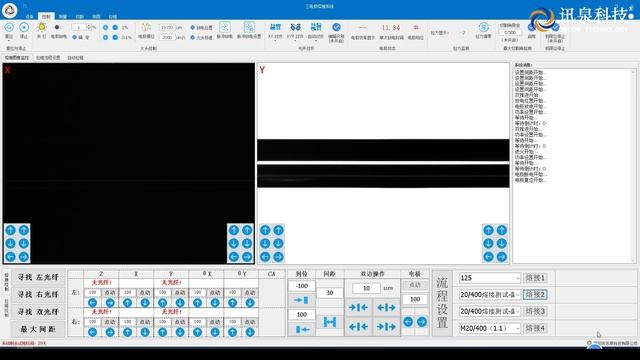Screen dimensions: 640x360
Task: Expand the arrow under the 复位 icon
Action: tap(9, 41)
